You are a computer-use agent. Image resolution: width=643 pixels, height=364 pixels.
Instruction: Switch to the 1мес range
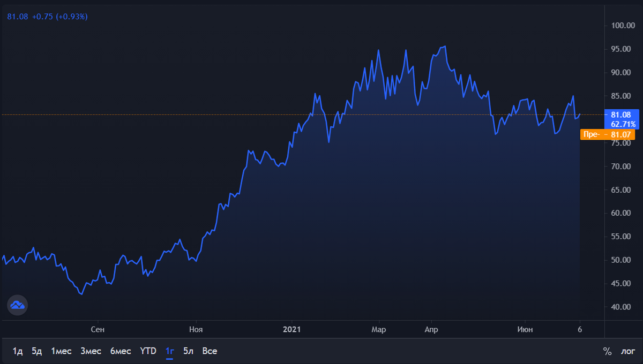point(61,351)
